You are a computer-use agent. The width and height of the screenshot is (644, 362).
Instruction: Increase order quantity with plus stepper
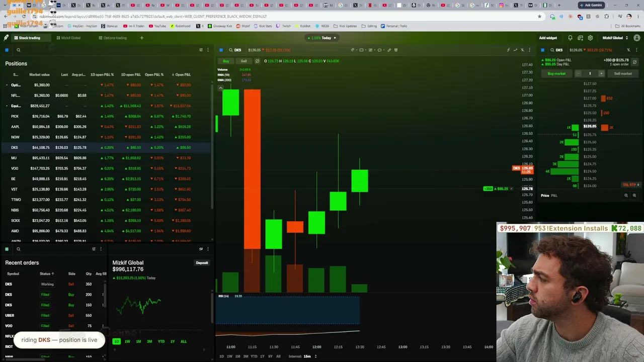coord(601,73)
